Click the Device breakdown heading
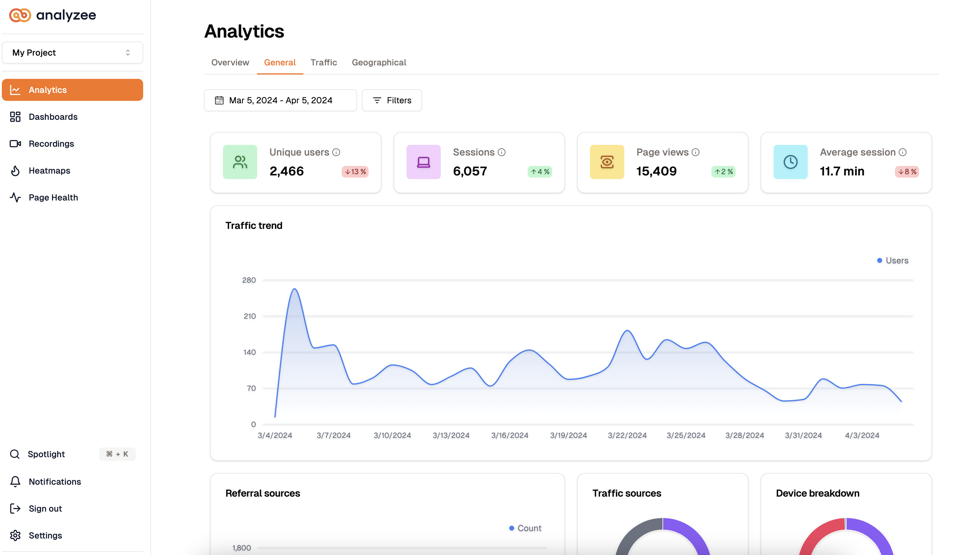 (x=818, y=493)
